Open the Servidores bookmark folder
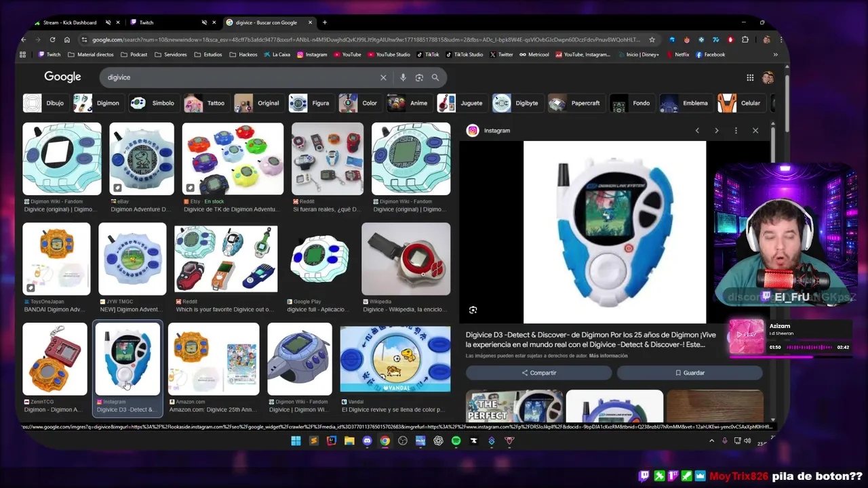Screen dimensions: 868x488 tap(170, 54)
